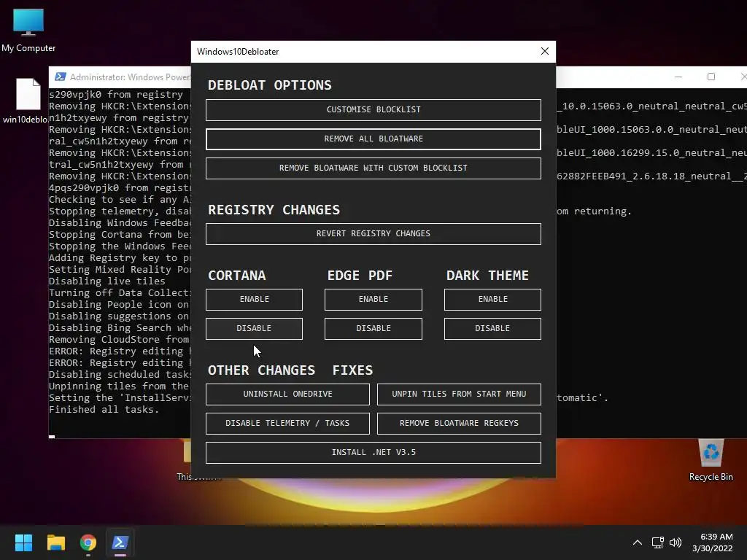
Task: Enable Dark Theme
Action: click(x=492, y=299)
